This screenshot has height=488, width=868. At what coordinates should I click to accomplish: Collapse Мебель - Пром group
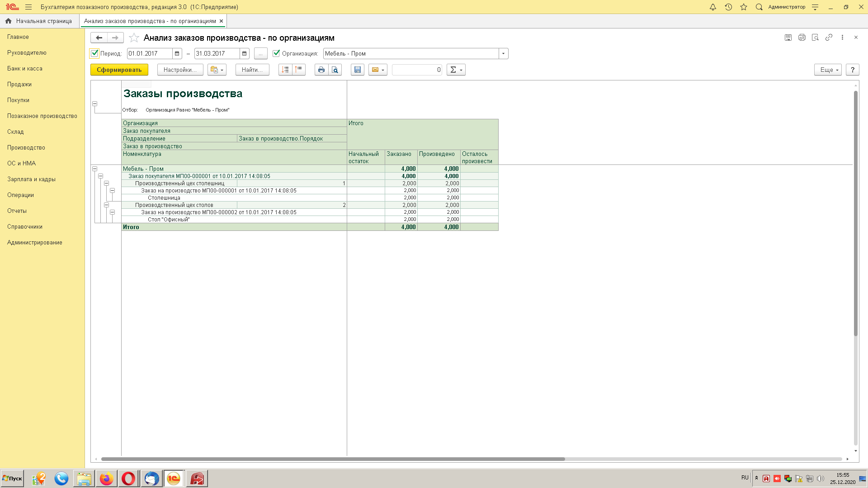(x=94, y=169)
